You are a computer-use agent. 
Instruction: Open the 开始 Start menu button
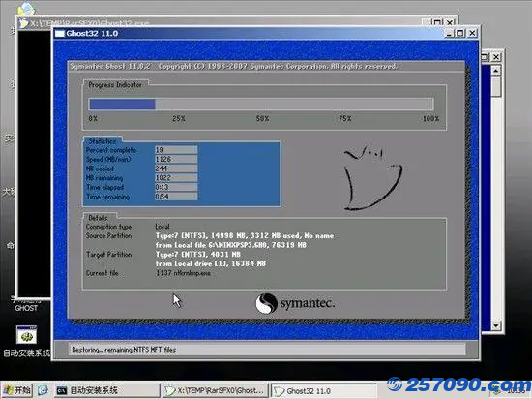coord(17,390)
